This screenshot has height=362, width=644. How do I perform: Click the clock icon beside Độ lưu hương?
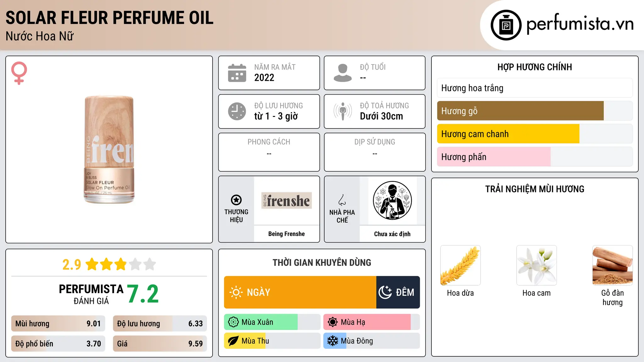pyautogui.click(x=237, y=111)
